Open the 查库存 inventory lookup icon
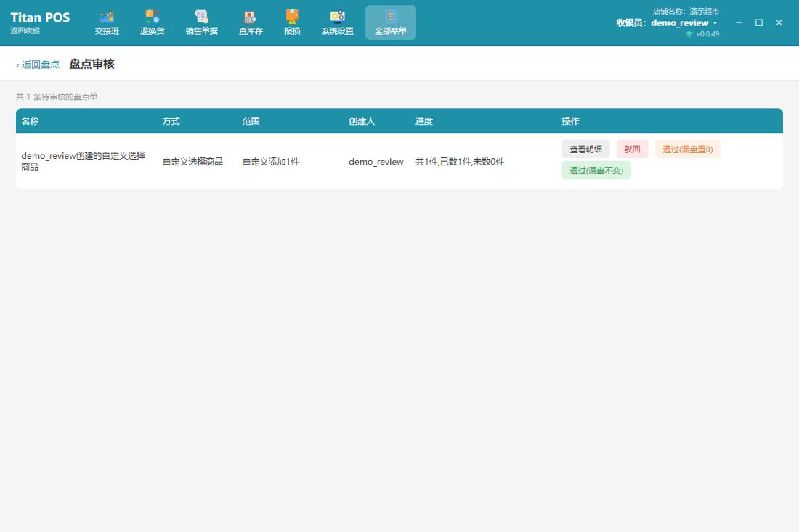The image size is (799, 532). pos(251,23)
